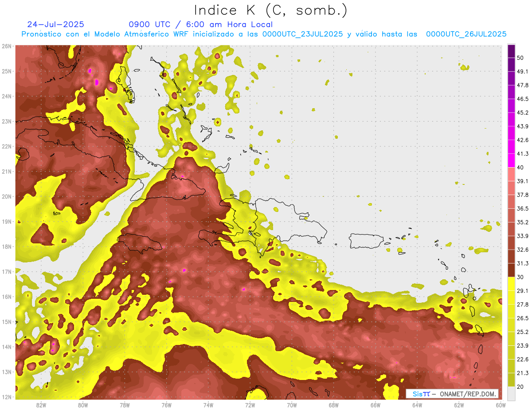Screen dimensions: 532x411
Task: Click the colorbar value '26.5'
Action: pyautogui.click(x=523, y=318)
